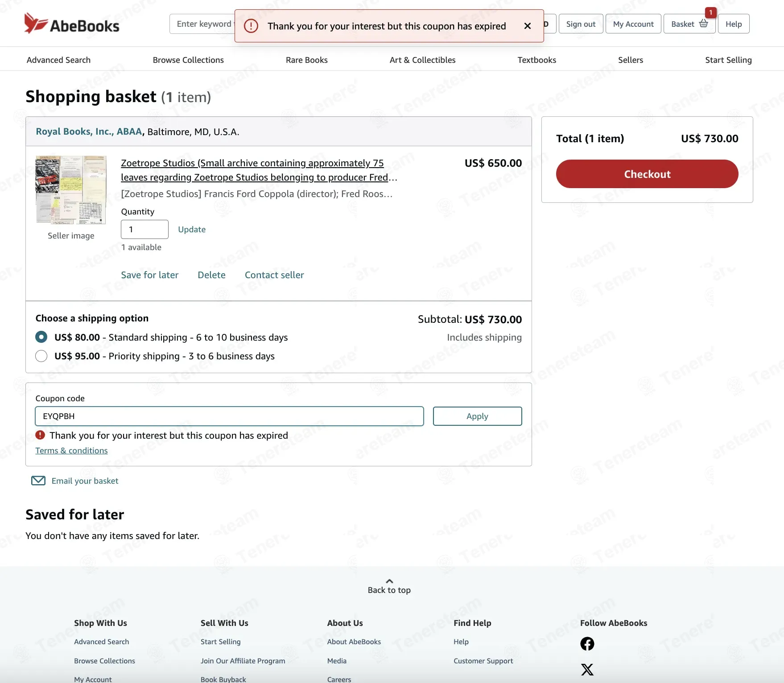
Task: Open Browse Collections in navigation
Action: click(188, 60)
